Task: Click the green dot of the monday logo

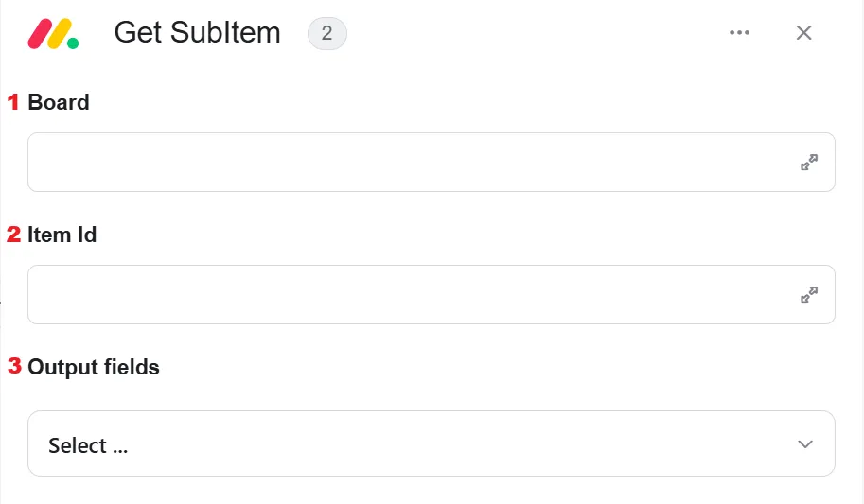Action: pyautogui.click(x=73, y=43)
